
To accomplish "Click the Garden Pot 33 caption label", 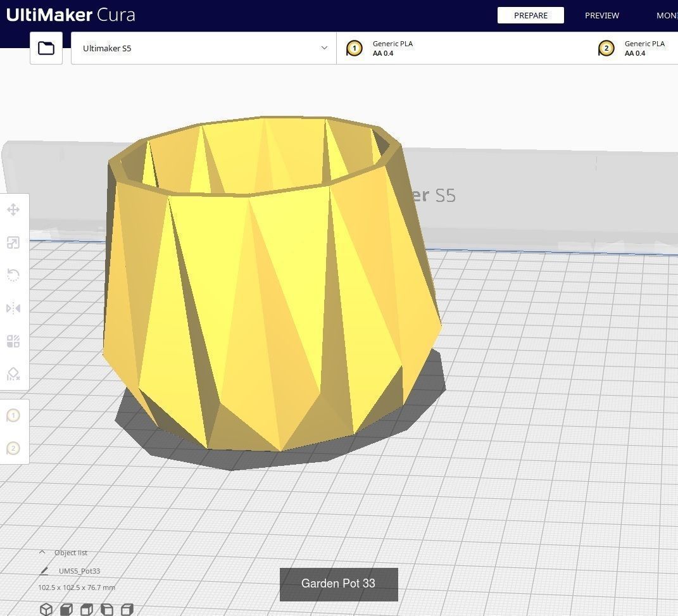I will 339,584.
